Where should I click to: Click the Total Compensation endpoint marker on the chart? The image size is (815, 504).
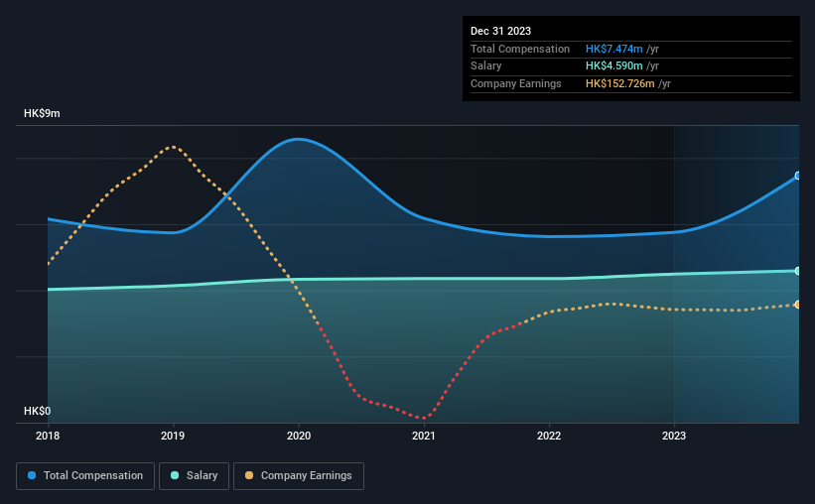pos(798,176)
